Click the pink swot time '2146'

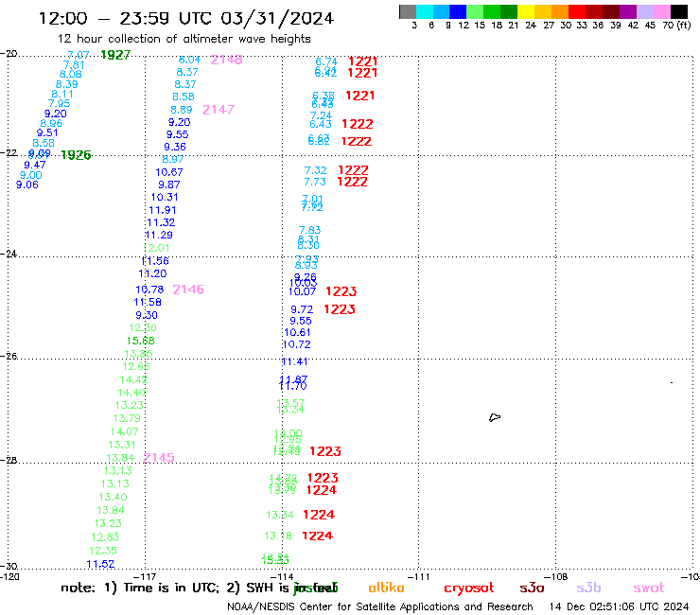coord(188,290)
